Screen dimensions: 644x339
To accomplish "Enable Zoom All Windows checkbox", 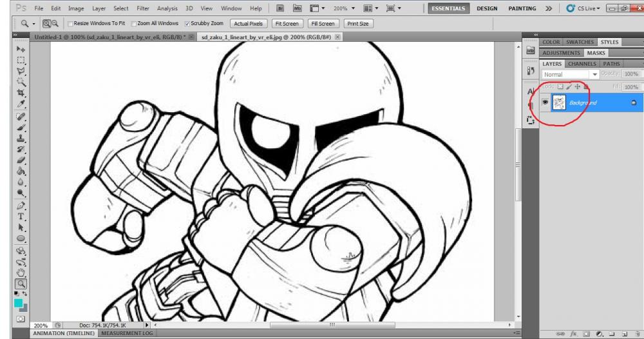I will click(134, 24).
